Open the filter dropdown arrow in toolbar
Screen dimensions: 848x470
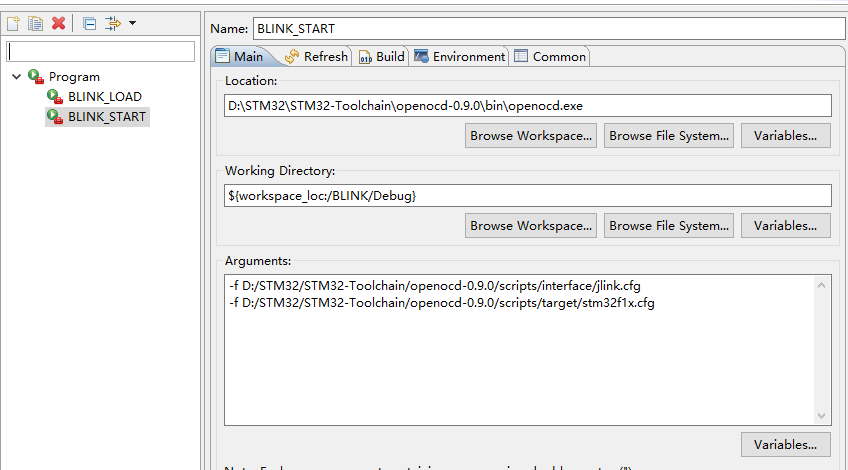[132, 23]
